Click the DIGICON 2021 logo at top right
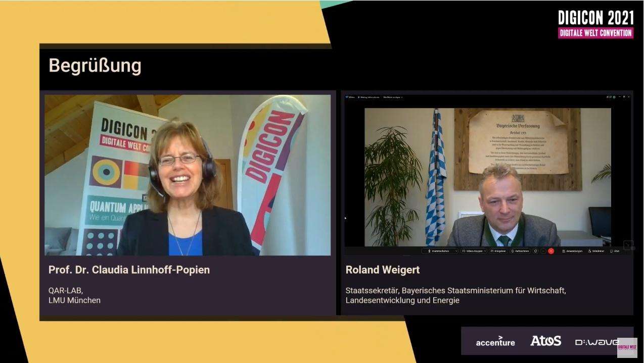The height and width of the screenshot is (363, 644). pos(596,24)
